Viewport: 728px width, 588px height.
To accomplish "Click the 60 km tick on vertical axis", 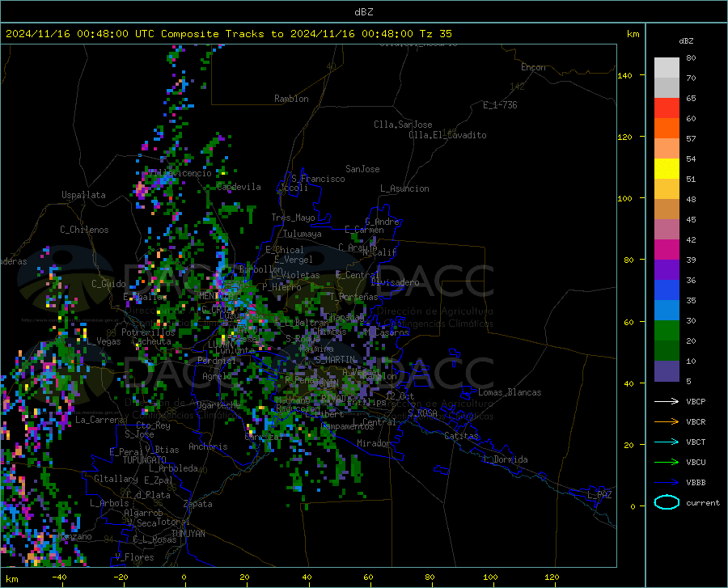I will click(x=629, y=322).
